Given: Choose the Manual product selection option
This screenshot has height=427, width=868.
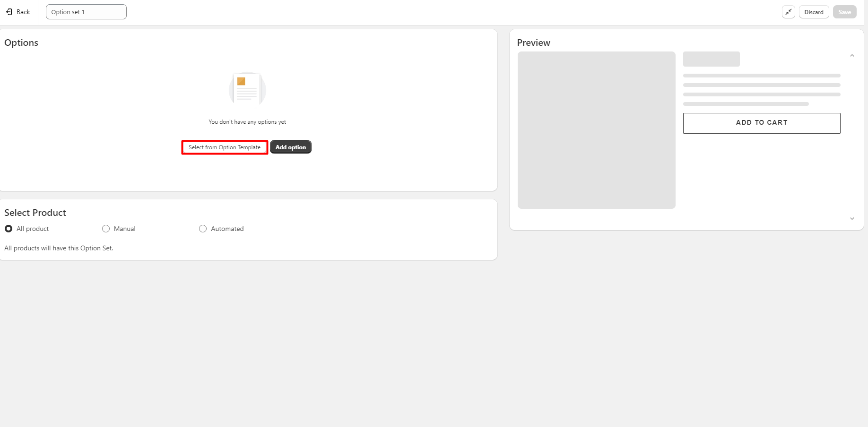Looking at the screenshot, I should pyautogui.click(x=106, y=229).
